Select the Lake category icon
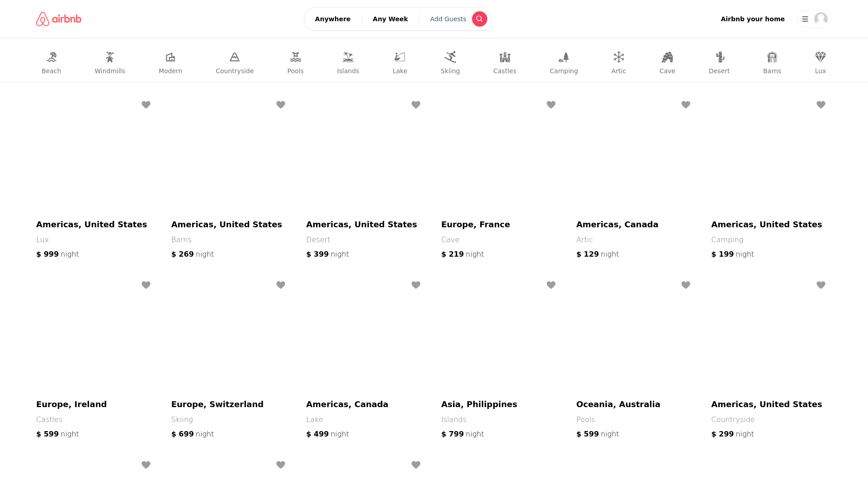This screenshot has width=868, height=488. [400, 57]
